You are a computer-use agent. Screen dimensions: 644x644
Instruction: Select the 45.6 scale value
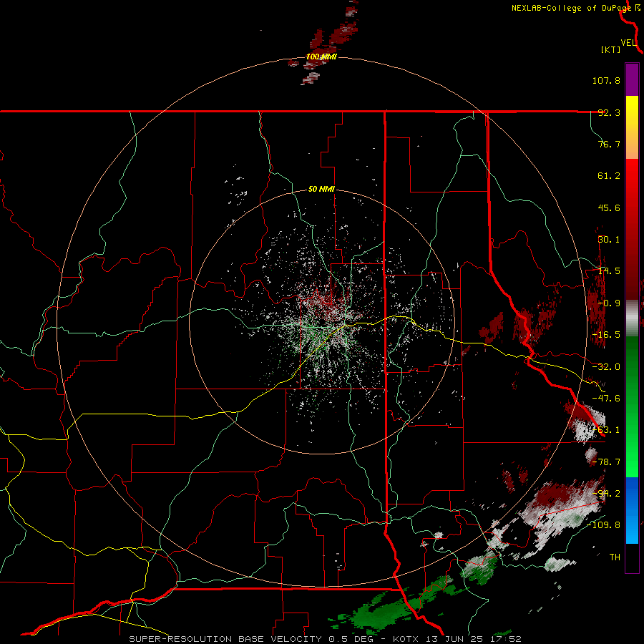(609, 208)
